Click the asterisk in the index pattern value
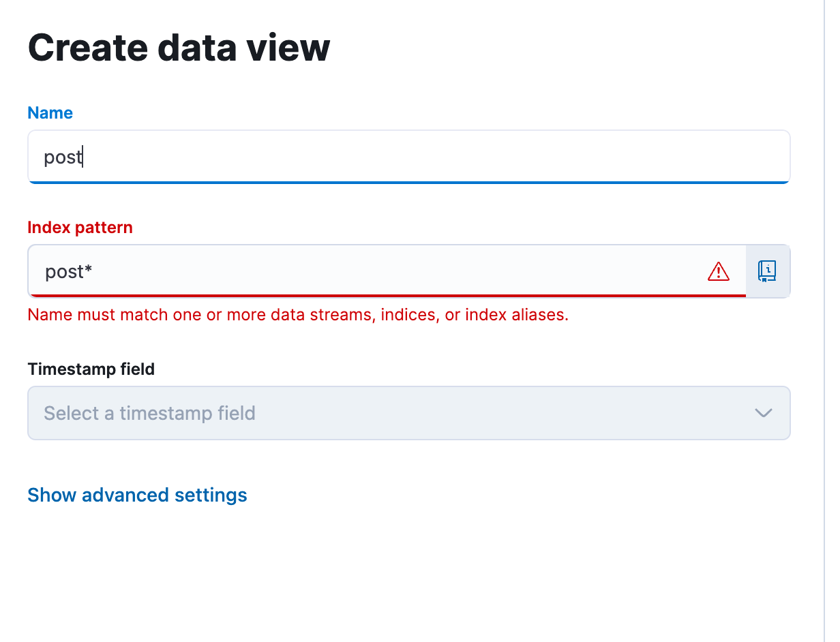 (89, 270)
